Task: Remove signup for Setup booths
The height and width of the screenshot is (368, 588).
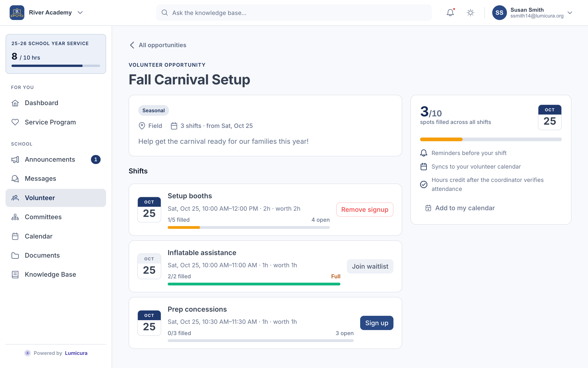Action: tap(365, 210)
